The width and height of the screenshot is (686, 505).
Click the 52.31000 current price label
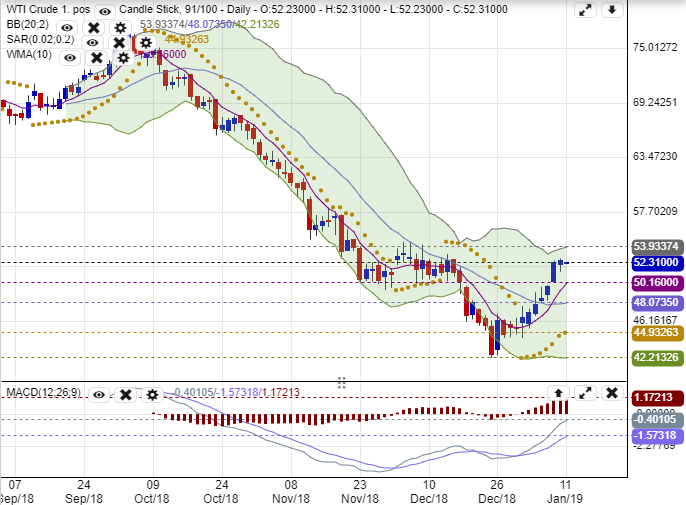[656, 262]
